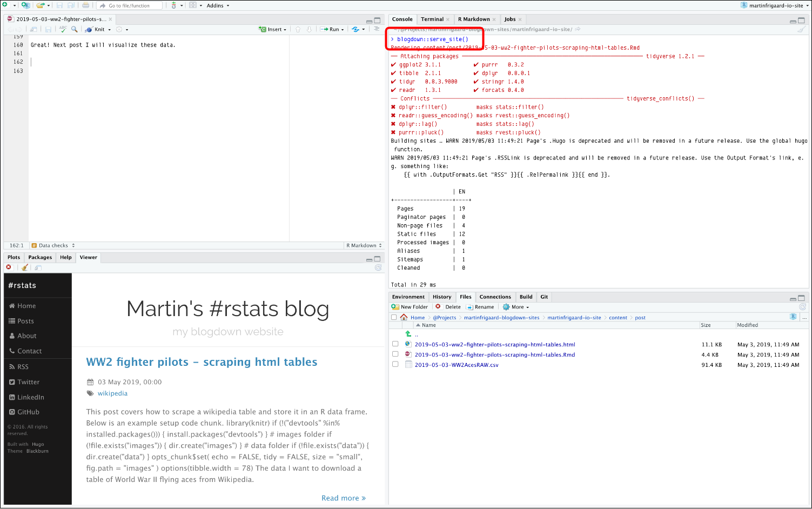Viewport: 812px width, 509px height.
Task: Click the broom icon to clear Viewer
Action: tap(24, 267)
